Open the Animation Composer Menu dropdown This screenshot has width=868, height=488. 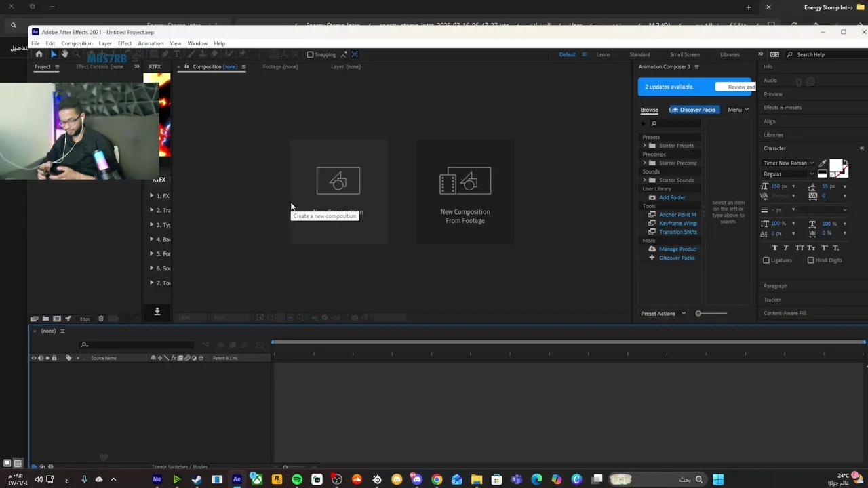tap(738, 110)
